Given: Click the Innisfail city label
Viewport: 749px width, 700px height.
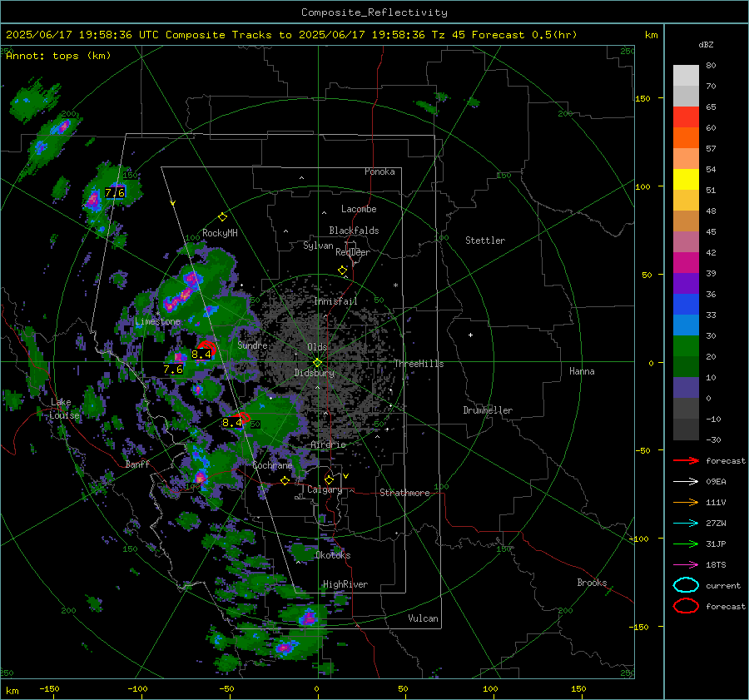Looking at the screenshot, I should click(335, 301).
